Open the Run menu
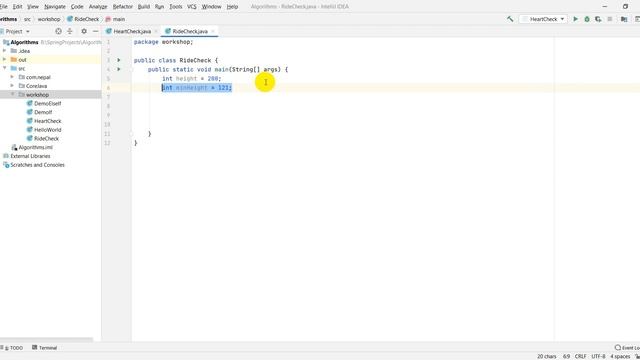This screenshot has height=360, width=640. click(x=159, y=7)
